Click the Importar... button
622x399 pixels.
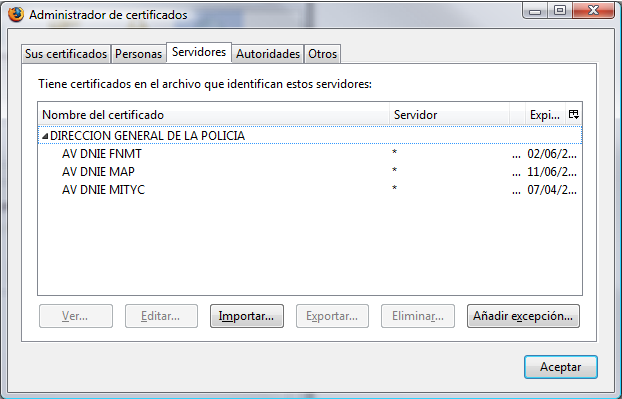[247, 316]
